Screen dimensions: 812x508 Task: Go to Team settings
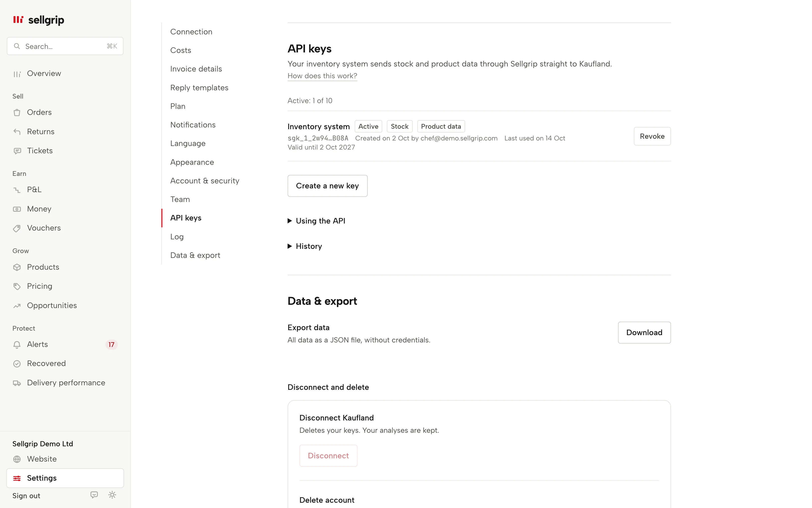point(180,199)
